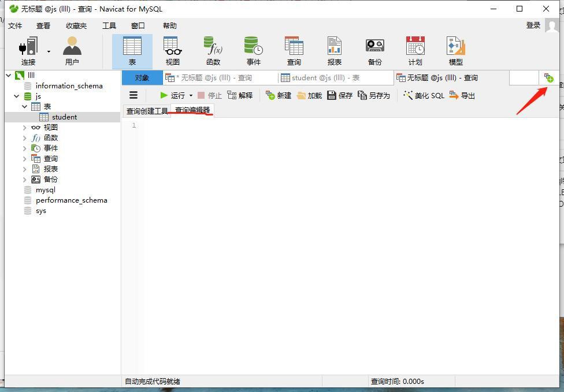
Task: Click the hamburger menu icon in query toolbar
Action: click(133, 95)
